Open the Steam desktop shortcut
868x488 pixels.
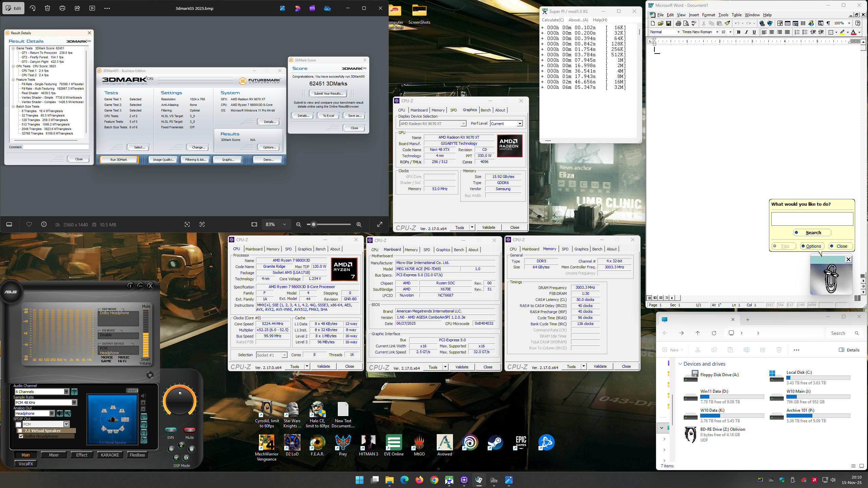[495, 443]
